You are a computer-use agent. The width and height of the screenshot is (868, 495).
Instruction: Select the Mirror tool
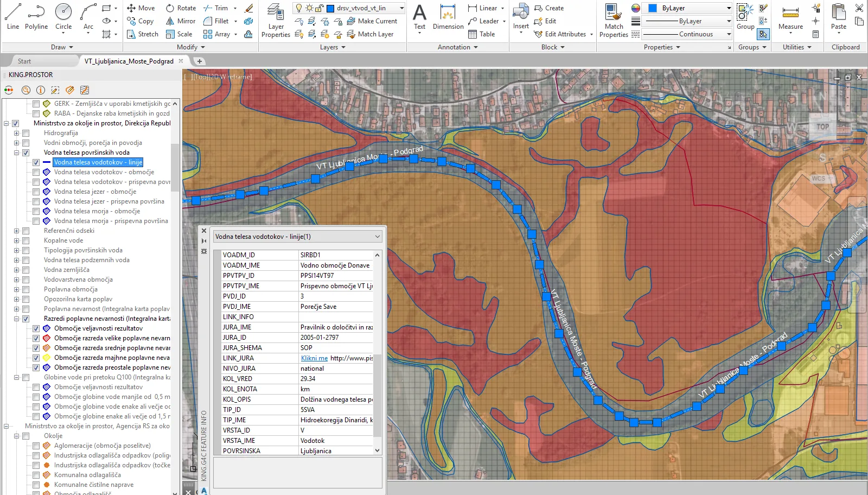pos(181,21)
